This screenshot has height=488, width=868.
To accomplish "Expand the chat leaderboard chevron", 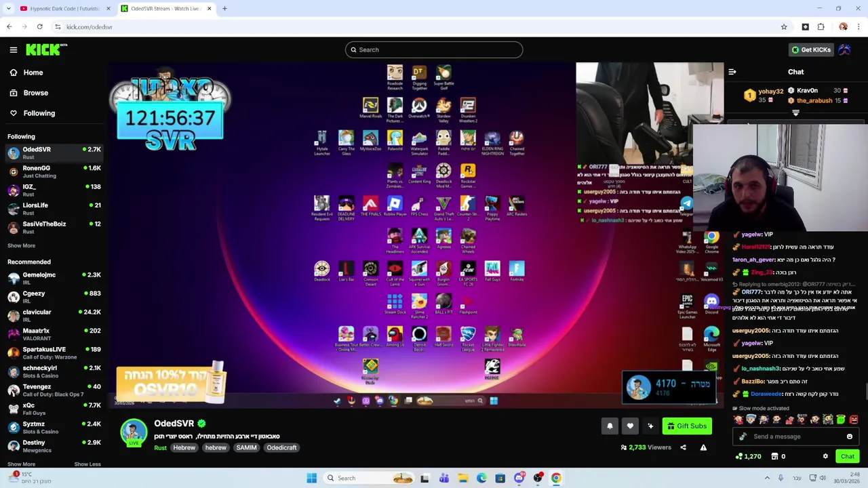I will pyautogui.click(x=795, y=113).
